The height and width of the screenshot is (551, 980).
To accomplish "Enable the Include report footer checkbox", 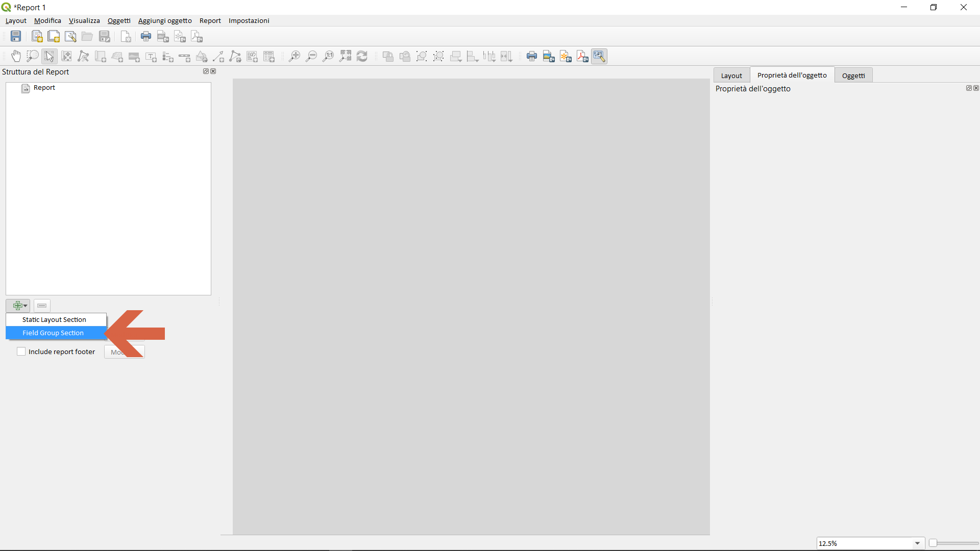I will [21, 352].
